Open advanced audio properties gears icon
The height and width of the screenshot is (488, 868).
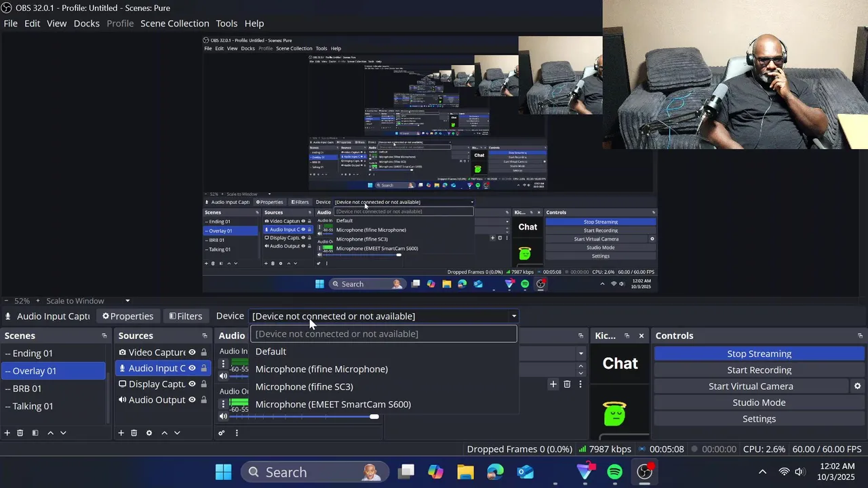tap(222, 433)
